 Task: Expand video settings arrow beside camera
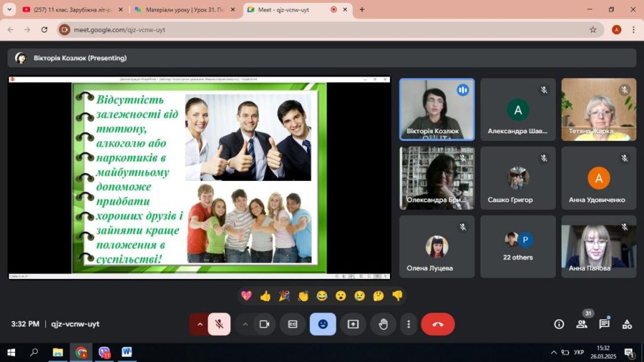[x=245, y=324]
